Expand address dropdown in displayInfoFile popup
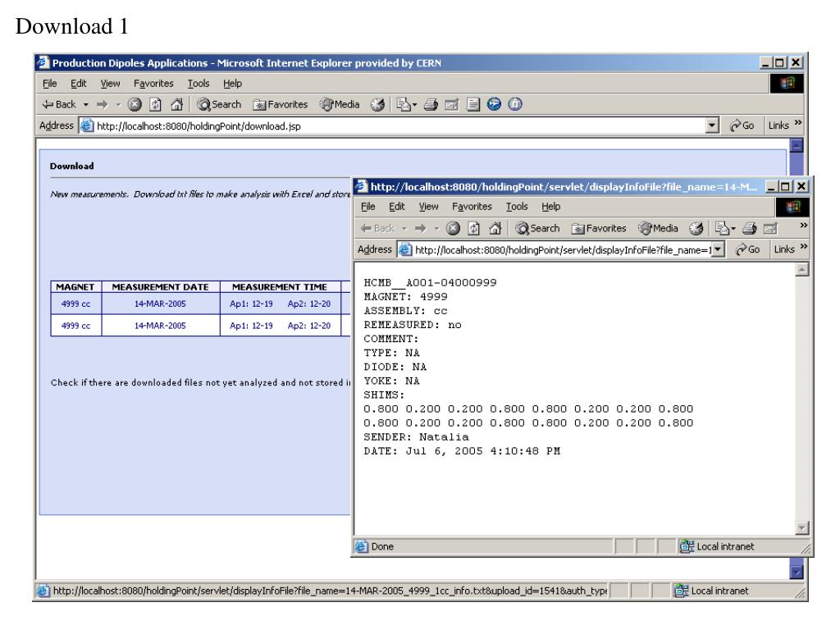 [x=719, y=249]
